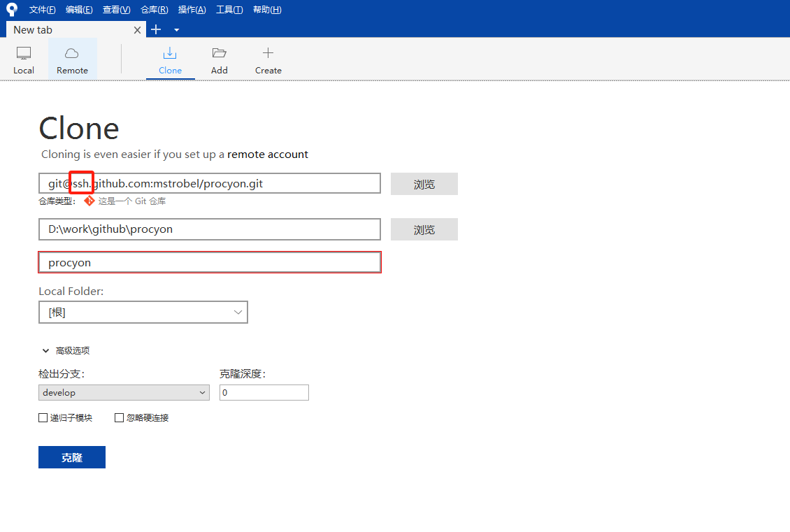This screenshot has height=532, width=790.
Task: Enable the 忽略硬连接 checkbox
Action: tap(119, 418)
